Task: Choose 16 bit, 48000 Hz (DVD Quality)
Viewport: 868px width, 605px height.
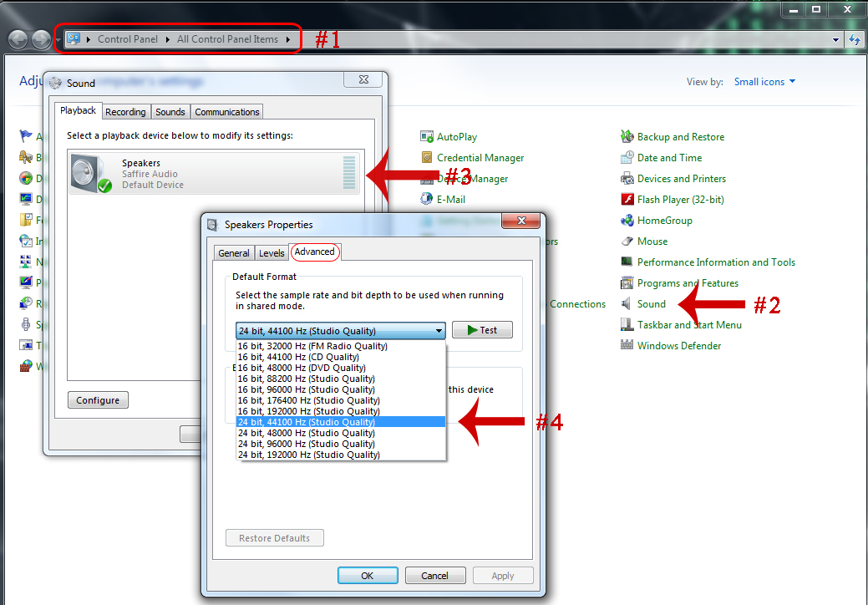Action: [x=341, y=368]
